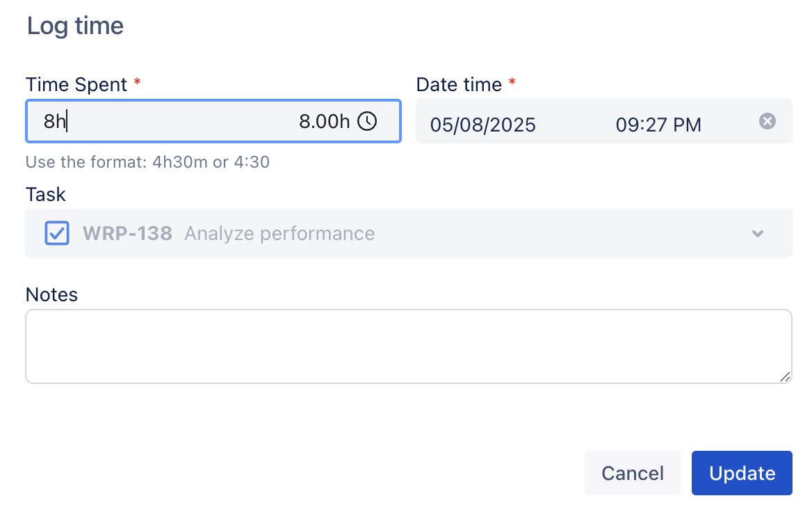The image size is (812, 512).
Task: Click the Log time heading
Action: tap(75, 26)
